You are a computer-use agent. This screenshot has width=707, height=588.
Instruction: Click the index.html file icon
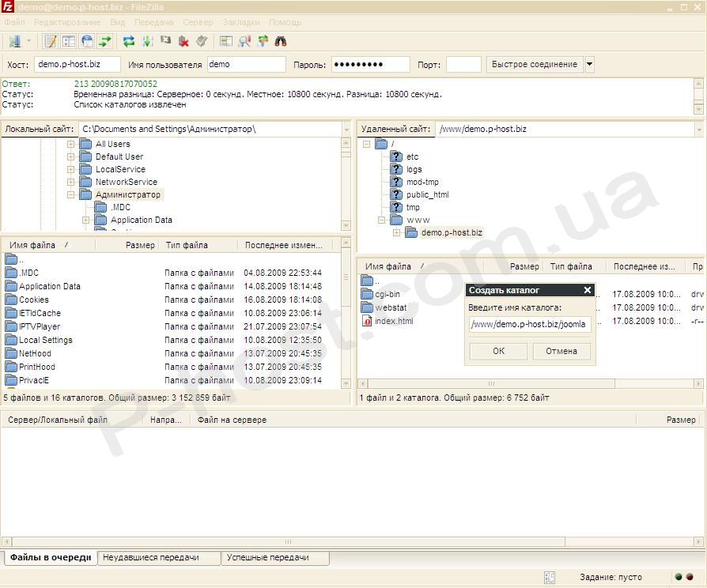367,321
